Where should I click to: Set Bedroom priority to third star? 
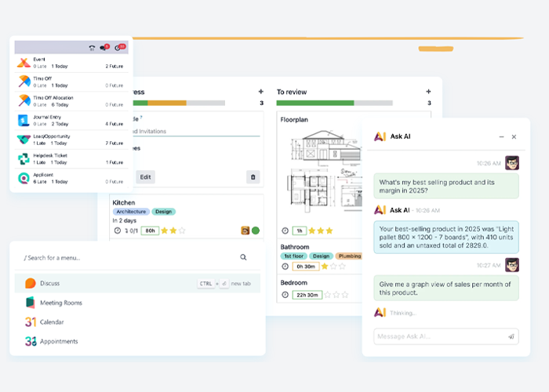(x=345, y=295)
